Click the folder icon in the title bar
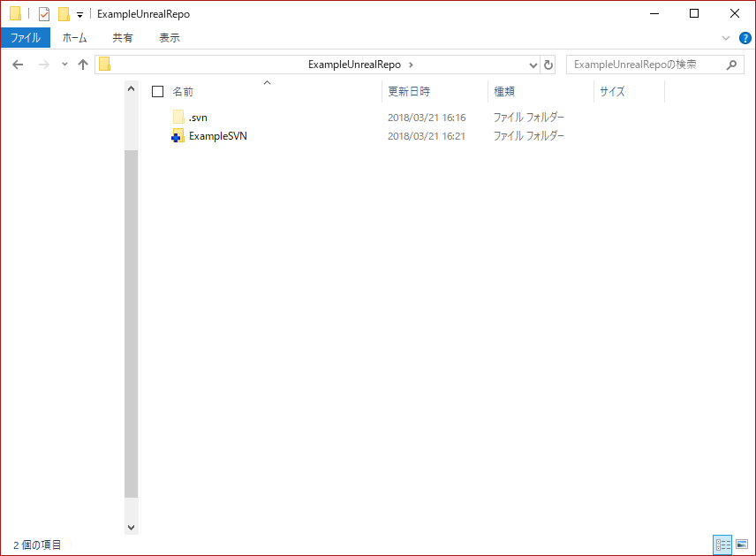 pos(15,13)
